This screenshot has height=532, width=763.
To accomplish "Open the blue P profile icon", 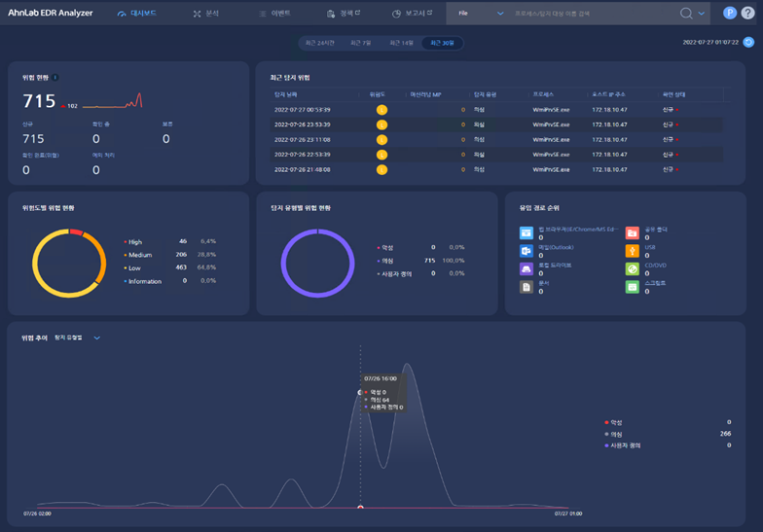I will coord(730,14).
